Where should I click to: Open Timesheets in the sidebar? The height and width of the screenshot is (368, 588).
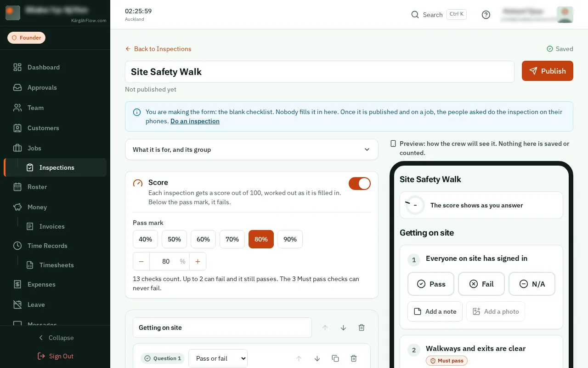[55, 265]
